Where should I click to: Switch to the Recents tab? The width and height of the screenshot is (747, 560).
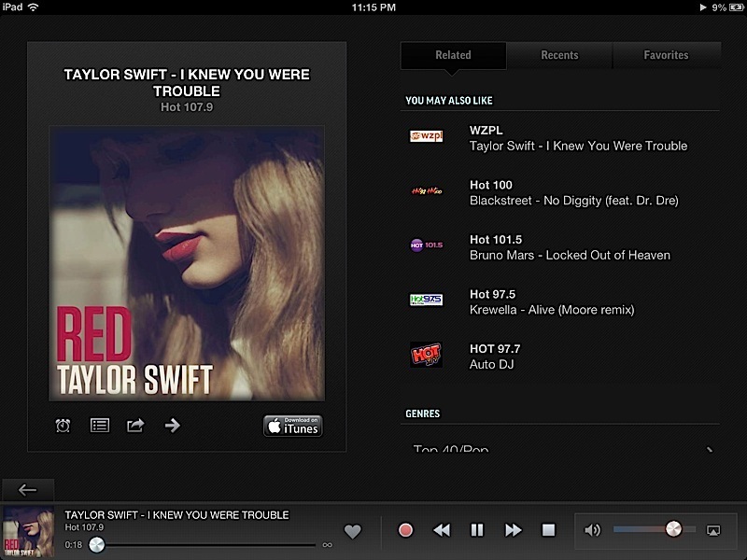tap(559, 55)
